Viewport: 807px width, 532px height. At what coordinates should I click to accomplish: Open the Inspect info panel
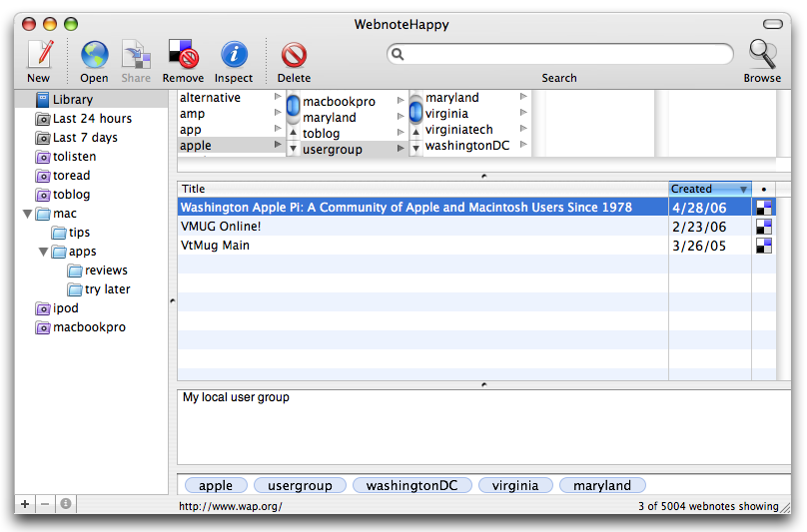tap(234, 55)
